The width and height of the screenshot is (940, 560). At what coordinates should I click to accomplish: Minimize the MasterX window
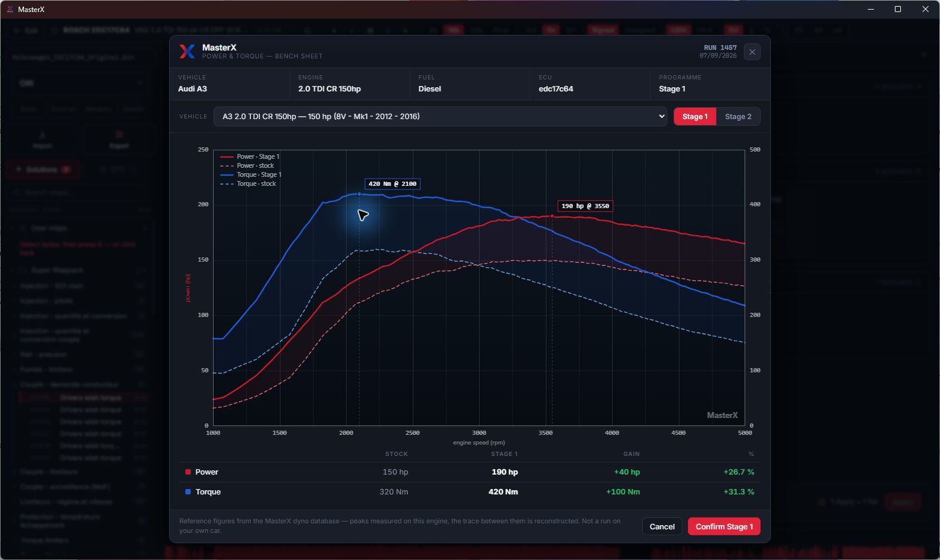(x=871, y=9)
